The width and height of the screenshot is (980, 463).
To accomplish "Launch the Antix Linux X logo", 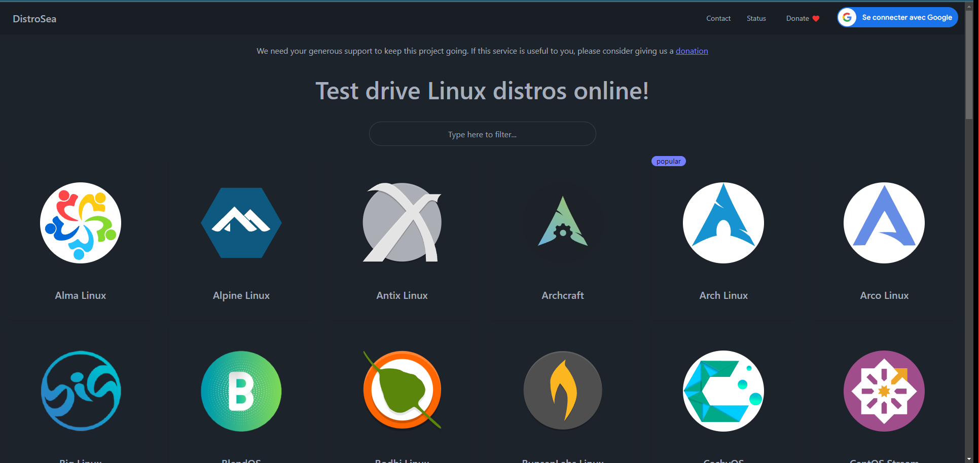I will click(402, 223).
